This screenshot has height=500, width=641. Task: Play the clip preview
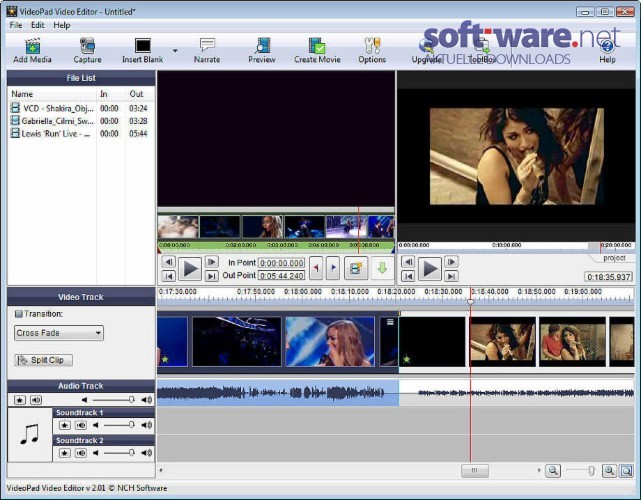[190, 269]
